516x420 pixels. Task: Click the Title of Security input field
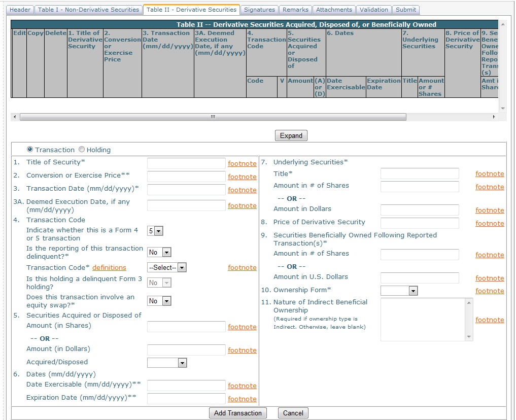186,163
